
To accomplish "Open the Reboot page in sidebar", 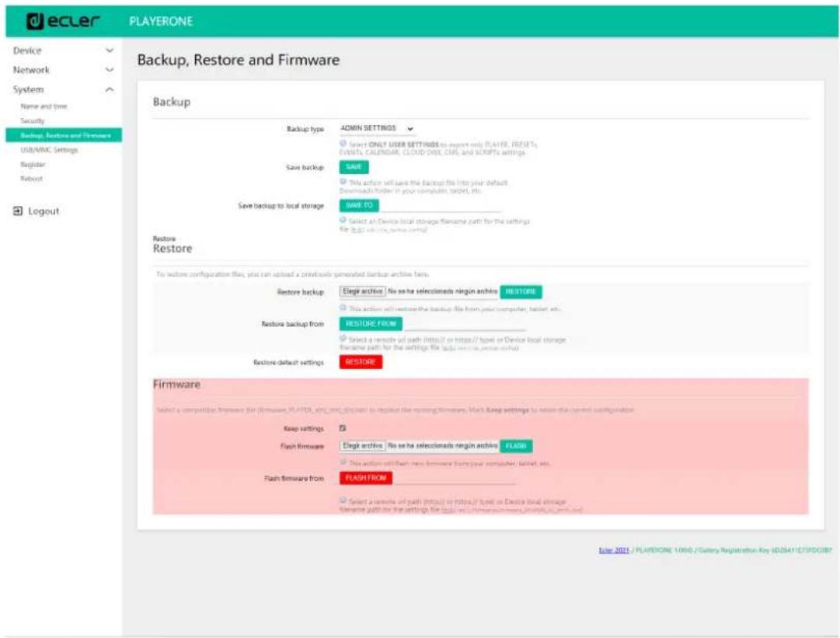I will 31,179.
